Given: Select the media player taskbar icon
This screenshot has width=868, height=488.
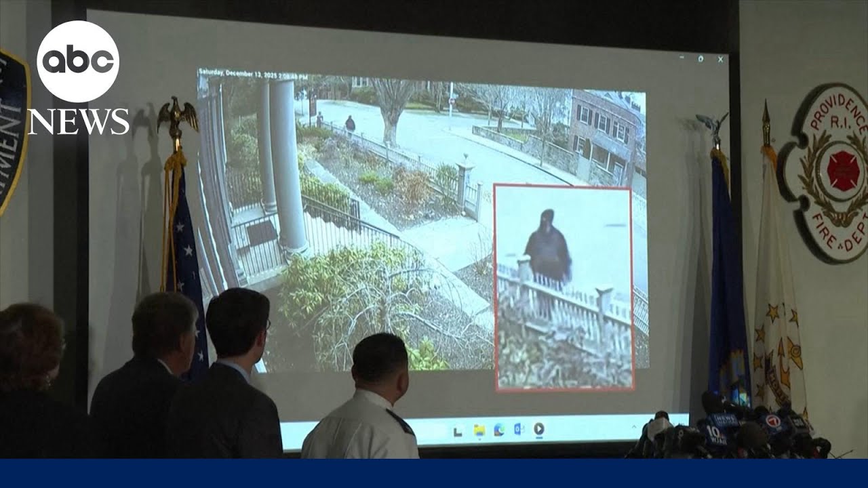Looking at the screenshot, I should pyautogui.click(x=538, y=428).
